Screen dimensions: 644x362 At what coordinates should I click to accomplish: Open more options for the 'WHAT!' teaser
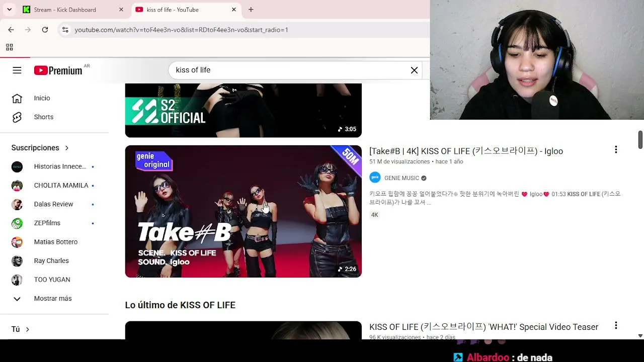(616, 325)
